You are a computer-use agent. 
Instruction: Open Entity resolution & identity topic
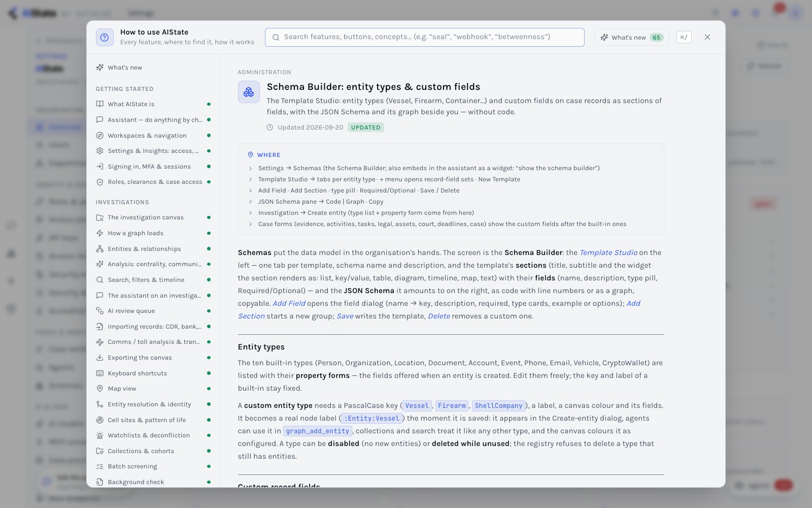click(153, 404)
